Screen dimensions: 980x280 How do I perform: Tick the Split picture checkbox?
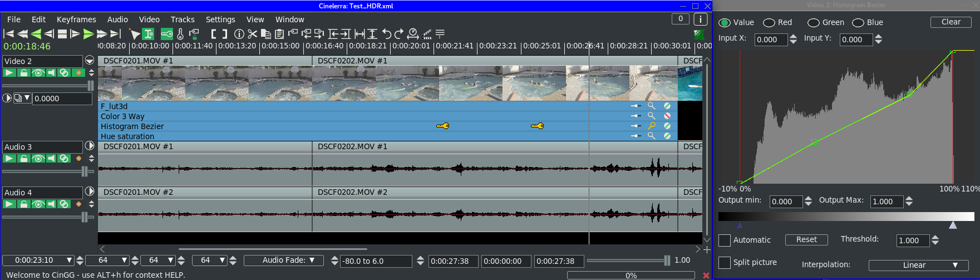725,263
